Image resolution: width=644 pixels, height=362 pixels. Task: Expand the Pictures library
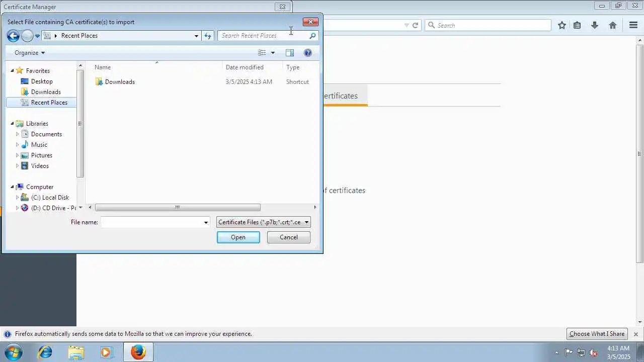[18, 155]
